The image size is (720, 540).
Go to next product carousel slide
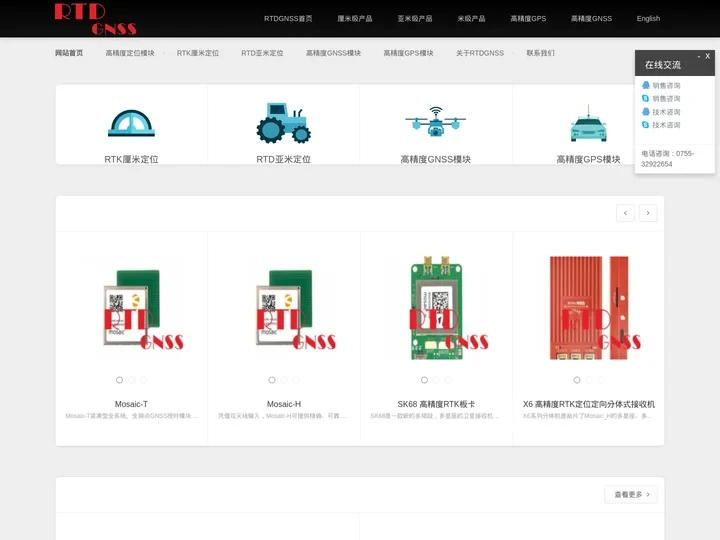coord(648,213)
